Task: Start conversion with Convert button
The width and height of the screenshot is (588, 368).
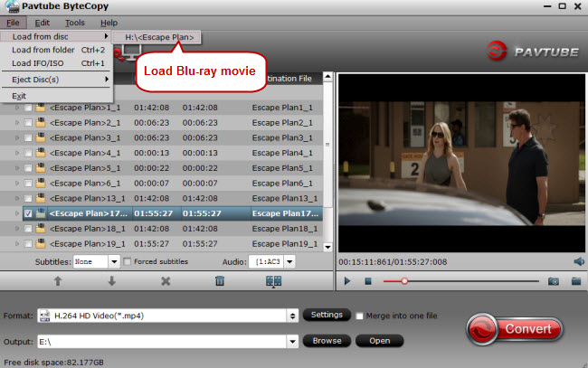Action: coord(515,328)
